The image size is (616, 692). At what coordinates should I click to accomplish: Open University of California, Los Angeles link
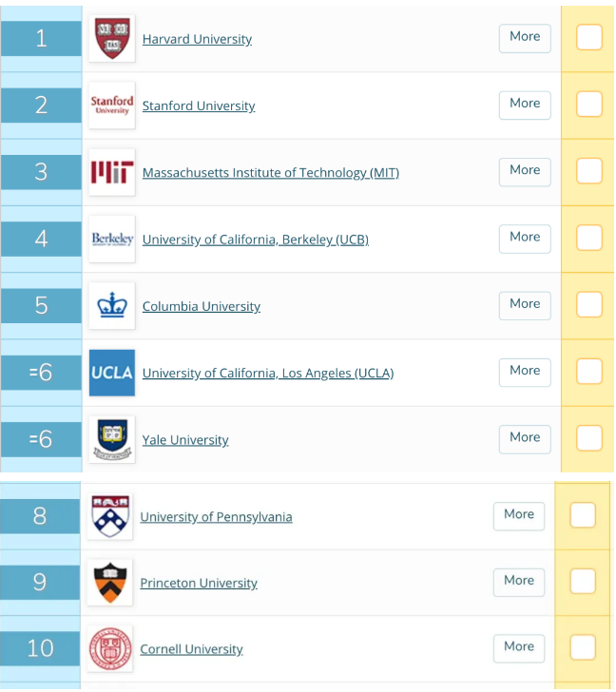pyautogui.click(x=267, y=373)
